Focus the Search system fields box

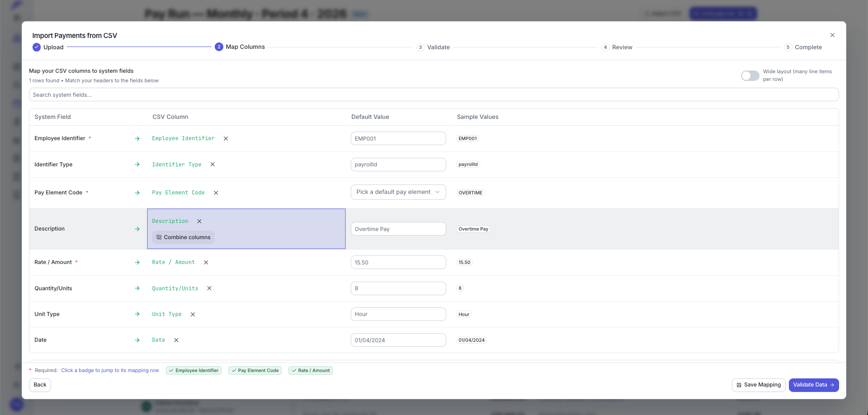point(434,95)
